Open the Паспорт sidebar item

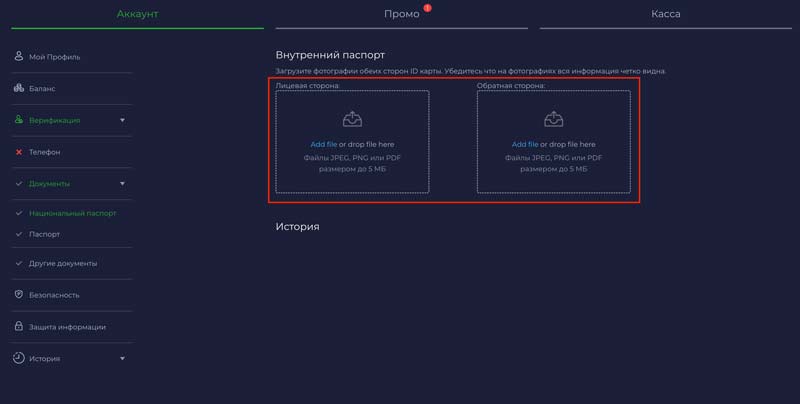(x=44, y=234)
